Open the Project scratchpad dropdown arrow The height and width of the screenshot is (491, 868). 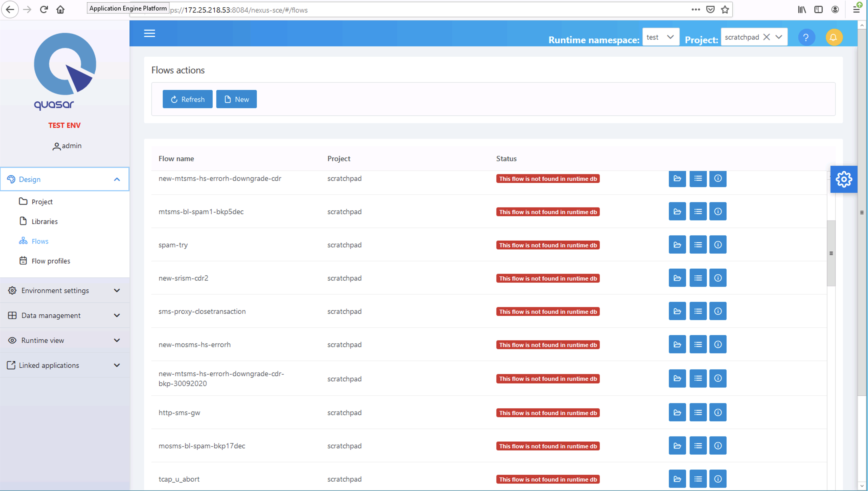[779, 37]
